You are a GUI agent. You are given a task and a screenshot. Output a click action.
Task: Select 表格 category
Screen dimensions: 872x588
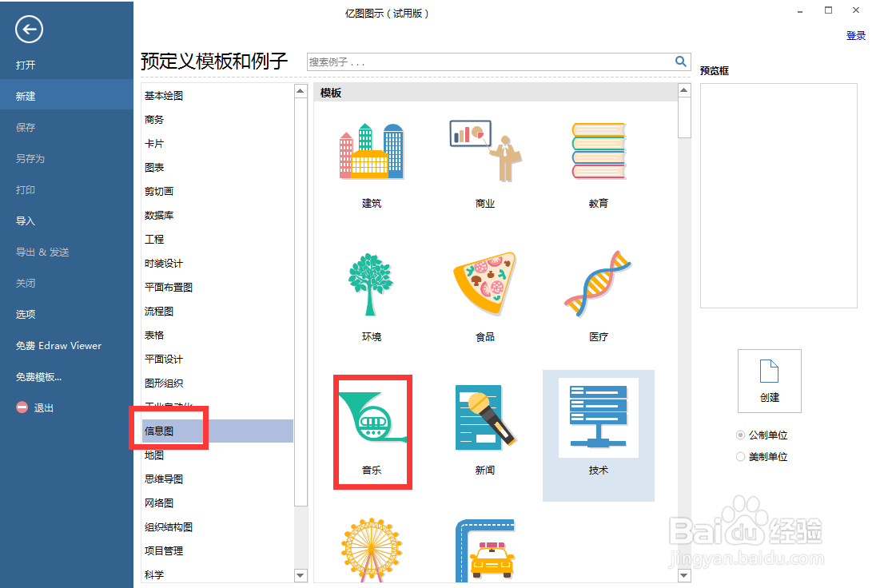(154, 335)
